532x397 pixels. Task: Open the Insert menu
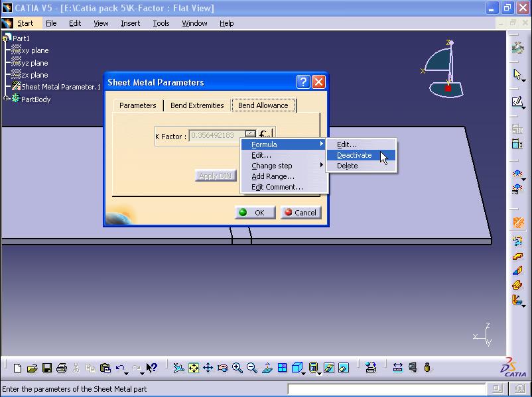130,23
